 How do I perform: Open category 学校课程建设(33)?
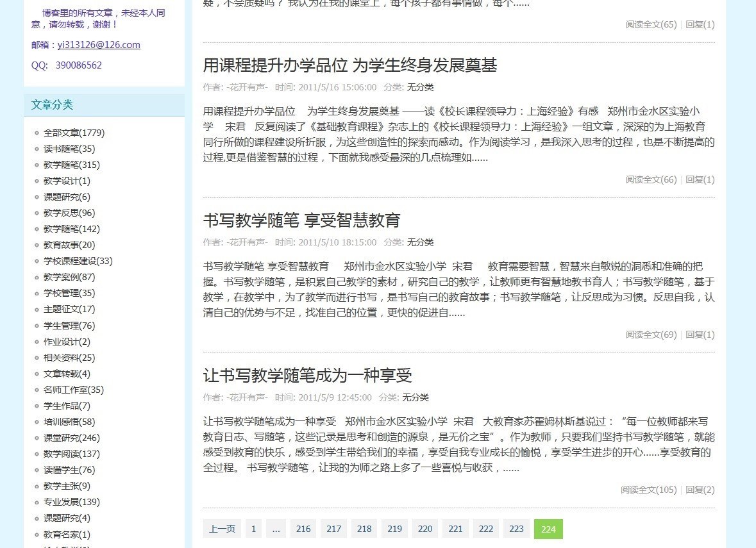78,261
